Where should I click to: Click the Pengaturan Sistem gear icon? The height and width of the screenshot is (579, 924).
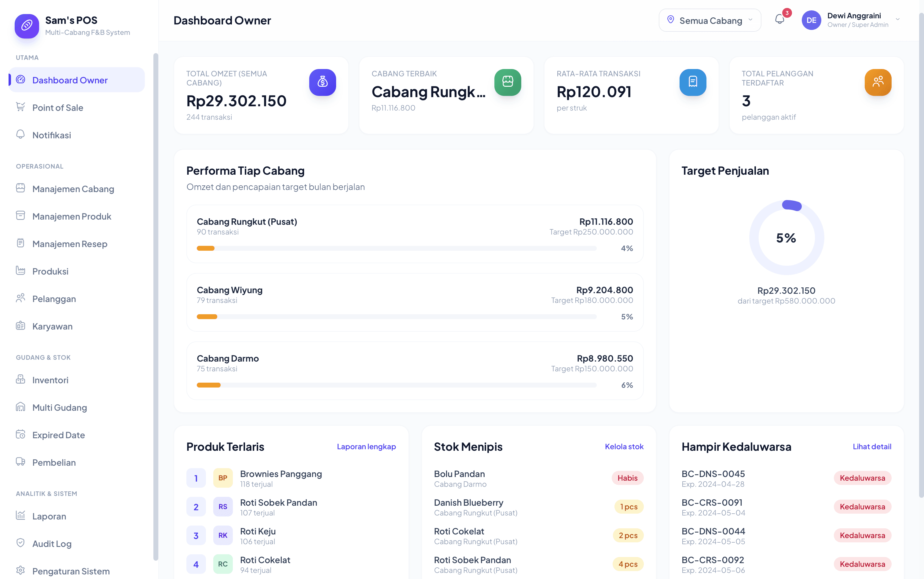tap(21, 570)
